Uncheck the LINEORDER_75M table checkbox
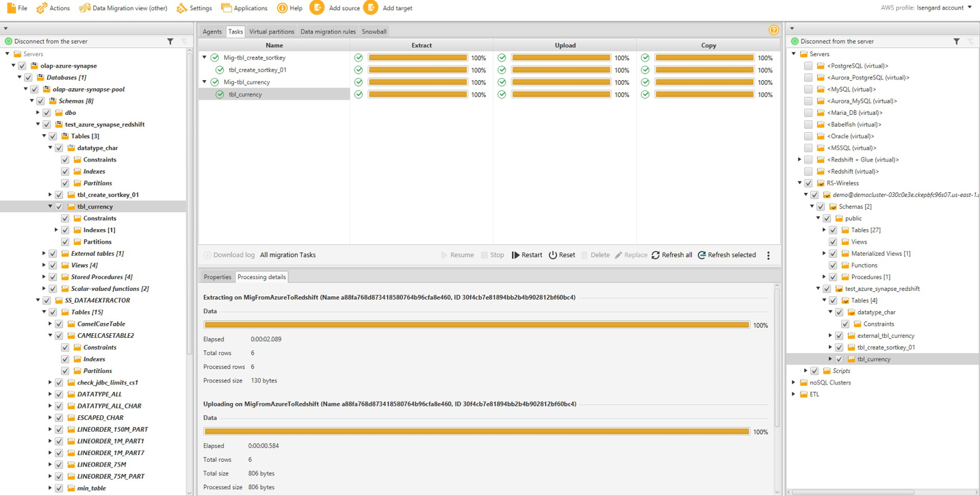Image resolution: width=980 pixels, height=496 pixels. (59, 465)
